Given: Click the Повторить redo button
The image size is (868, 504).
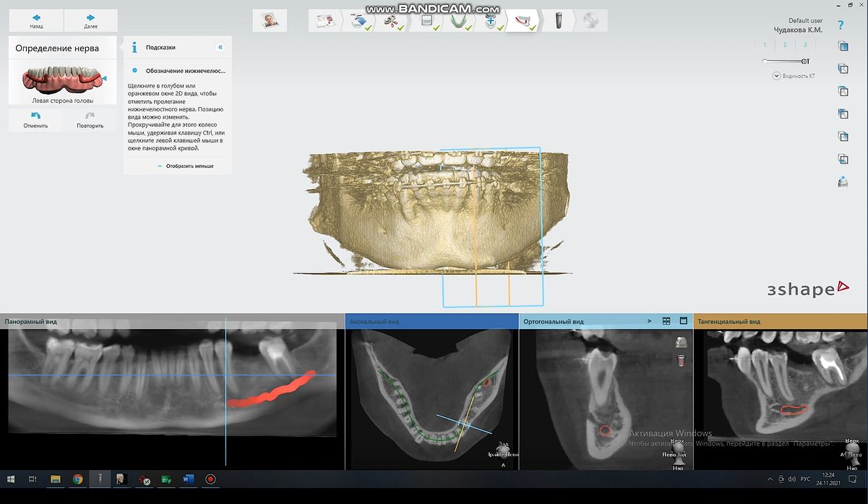Looking at the screenshot, I should [90, 119].
